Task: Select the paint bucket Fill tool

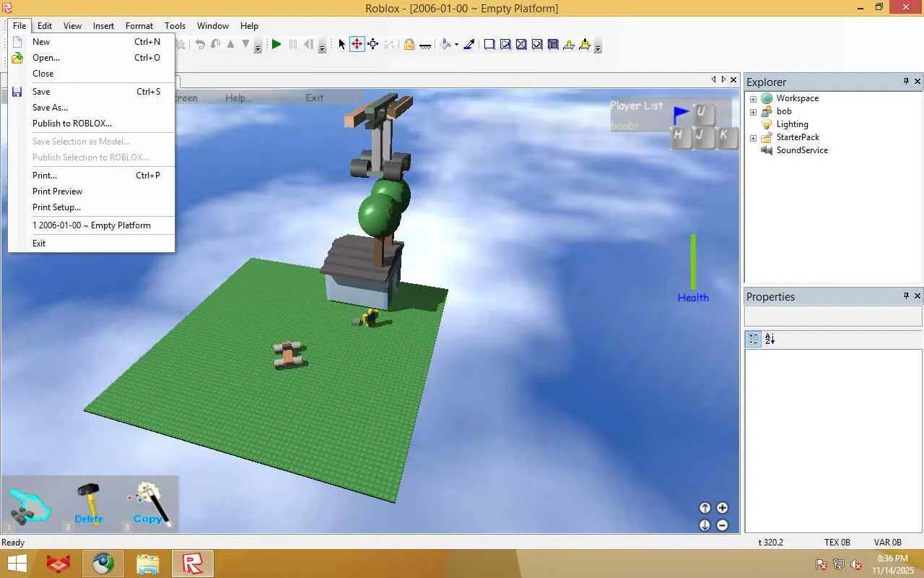Action: click(x=445, y=45)
